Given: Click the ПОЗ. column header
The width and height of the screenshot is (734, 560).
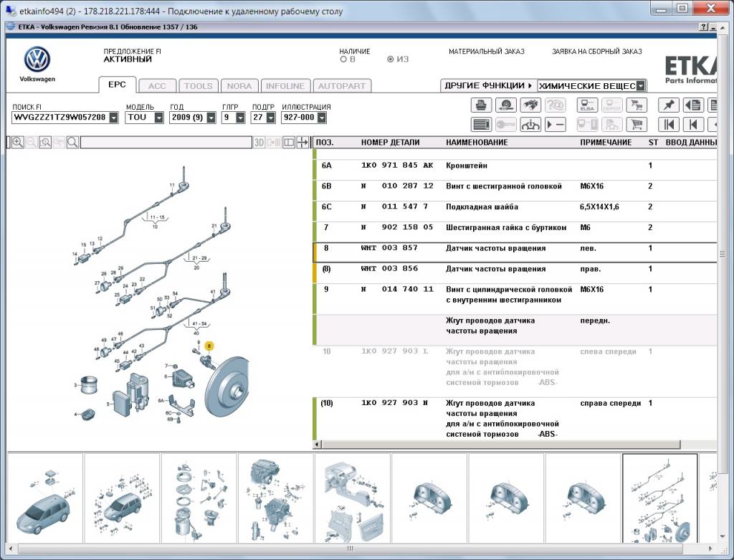Looking at the screenshot, I should 325,143.
